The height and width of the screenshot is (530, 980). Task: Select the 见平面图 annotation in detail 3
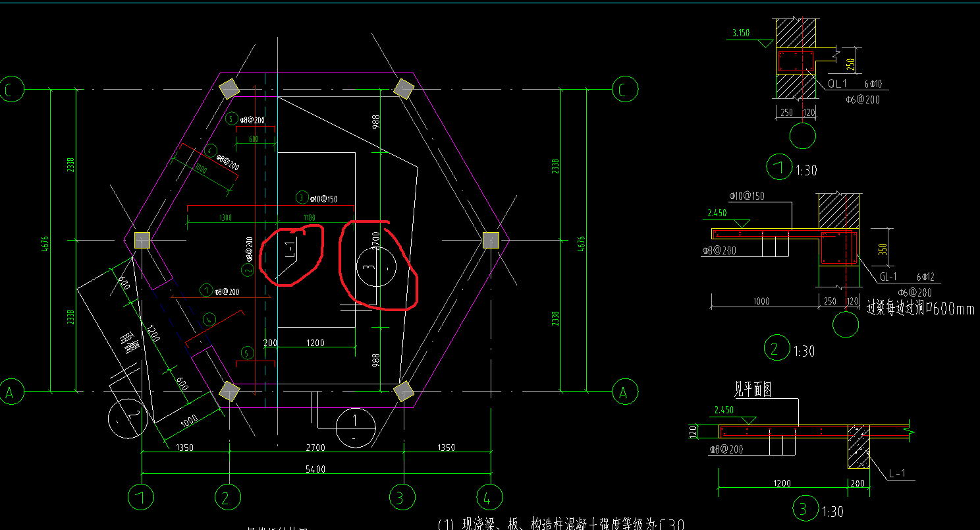tap(753, 390)
